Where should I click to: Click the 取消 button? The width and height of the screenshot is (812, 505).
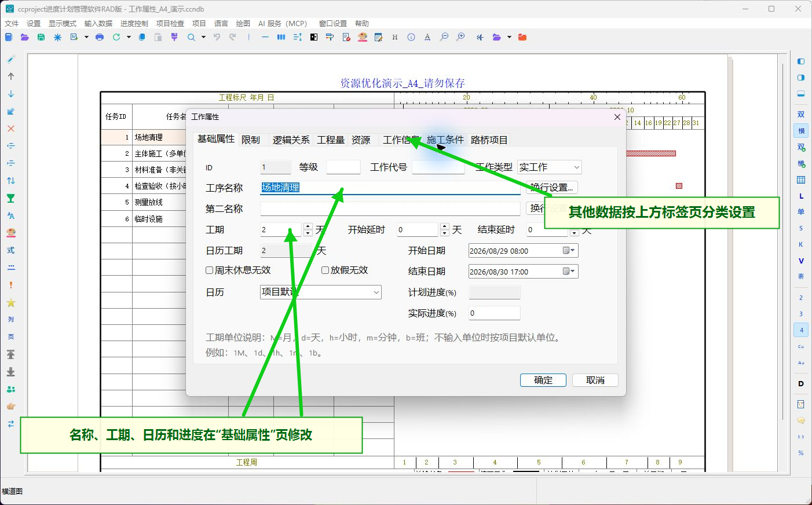(x=595, y=380)
